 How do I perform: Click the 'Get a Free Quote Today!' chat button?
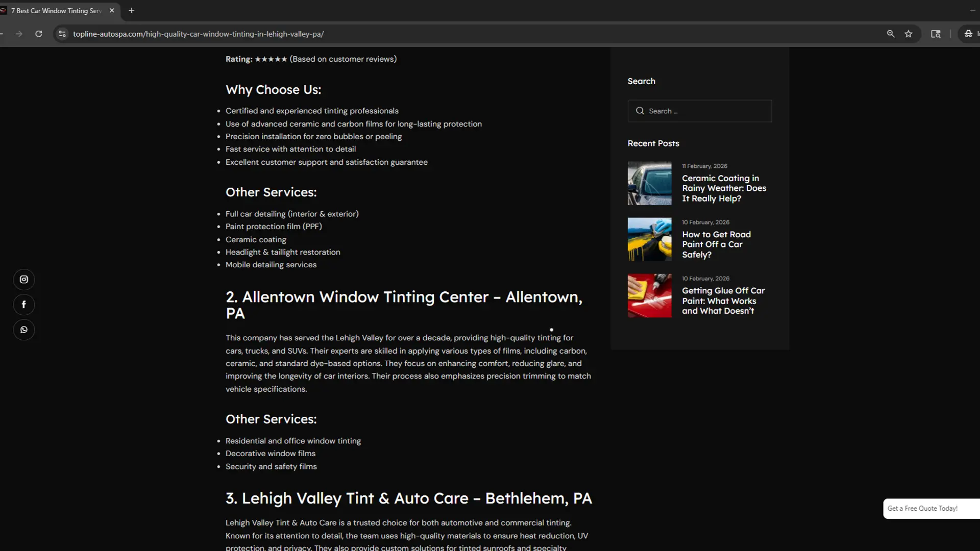click(922, 508)
